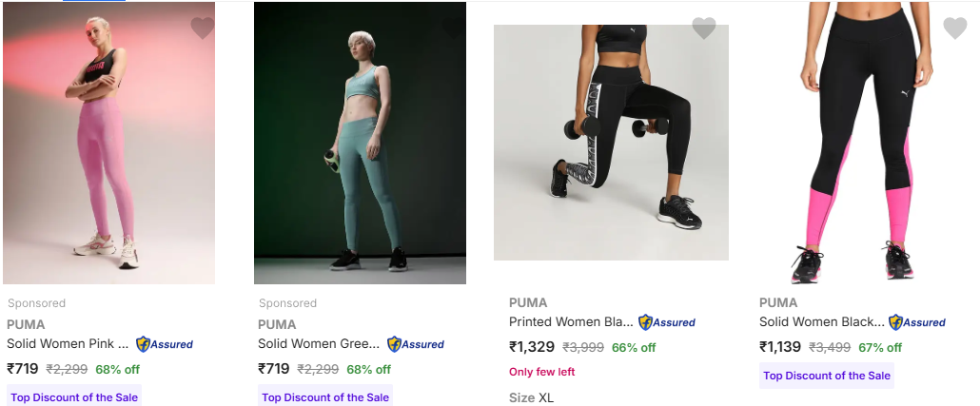The image size is (980, 406).
Task: Click ₹1,329 price of printed tights
Action: [532, 347]
